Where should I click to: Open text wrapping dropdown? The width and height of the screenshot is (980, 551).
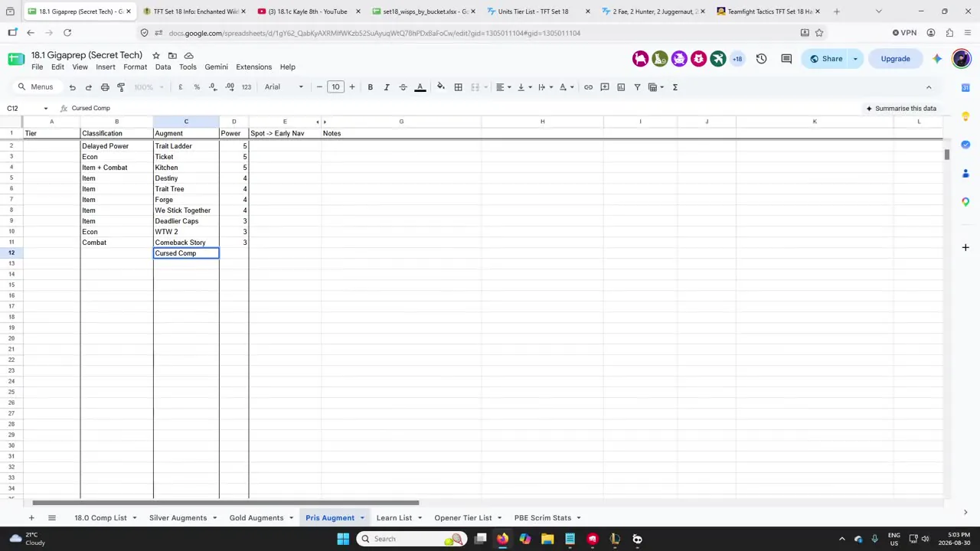pyautogui.click(x=544, y=87)
